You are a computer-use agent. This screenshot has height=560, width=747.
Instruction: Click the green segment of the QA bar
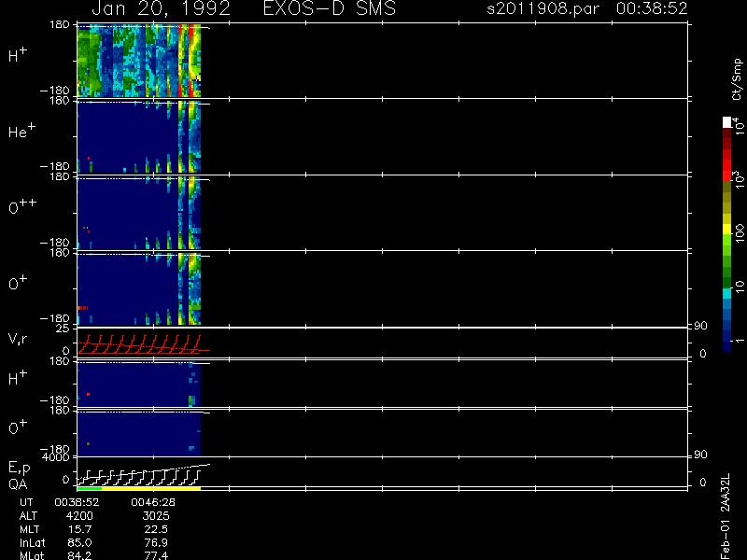[x=90, y=488]
